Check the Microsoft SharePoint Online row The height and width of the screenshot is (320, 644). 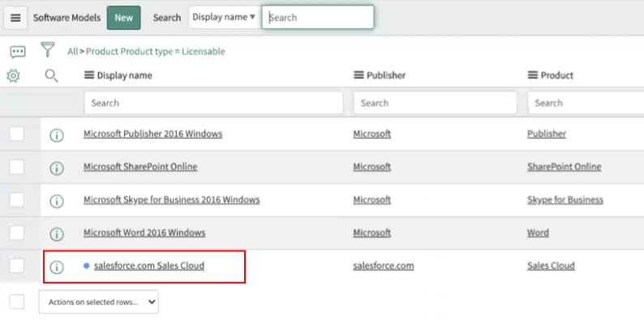pos(17,167)
